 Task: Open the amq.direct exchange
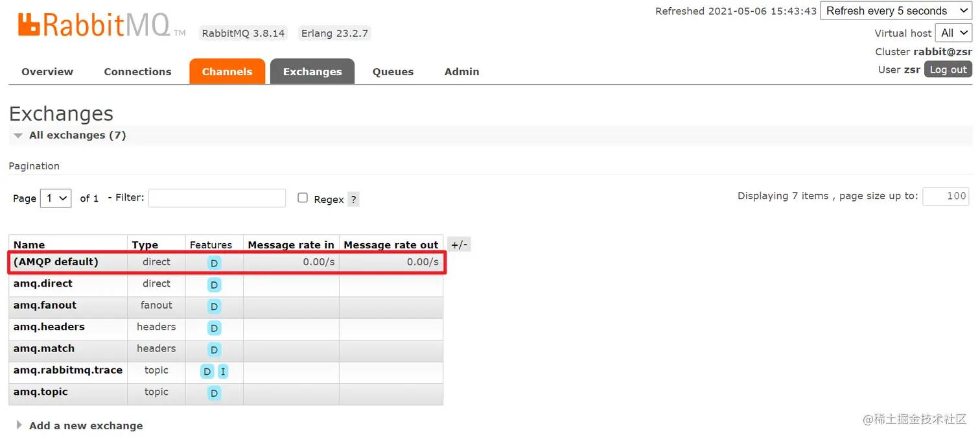(x=43, y=283)
